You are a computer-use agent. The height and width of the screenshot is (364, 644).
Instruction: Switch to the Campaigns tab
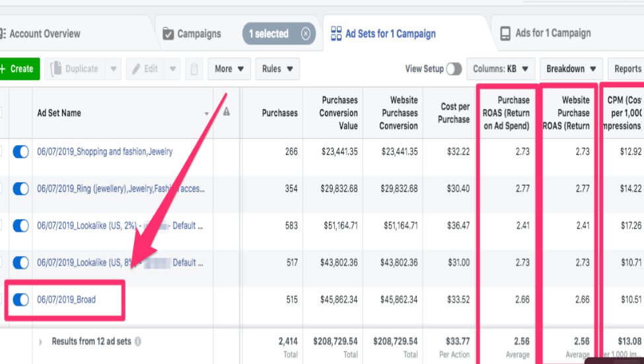199,34
